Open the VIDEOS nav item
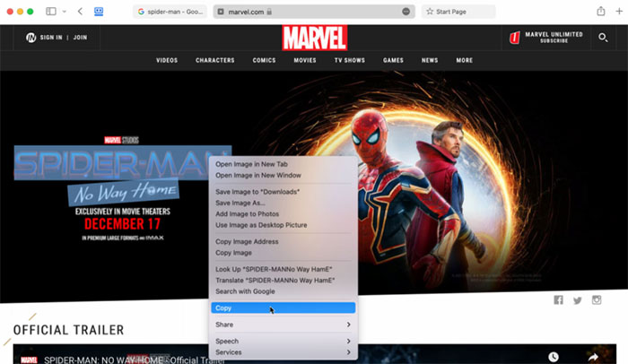Screen dimensions: 628x364 pos(167,60)
